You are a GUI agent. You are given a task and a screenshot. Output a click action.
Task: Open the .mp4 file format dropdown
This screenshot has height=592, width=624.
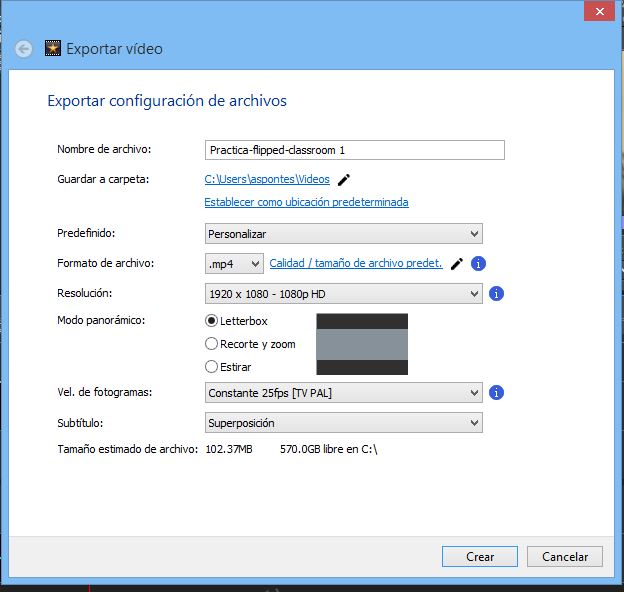click(234, 264)
